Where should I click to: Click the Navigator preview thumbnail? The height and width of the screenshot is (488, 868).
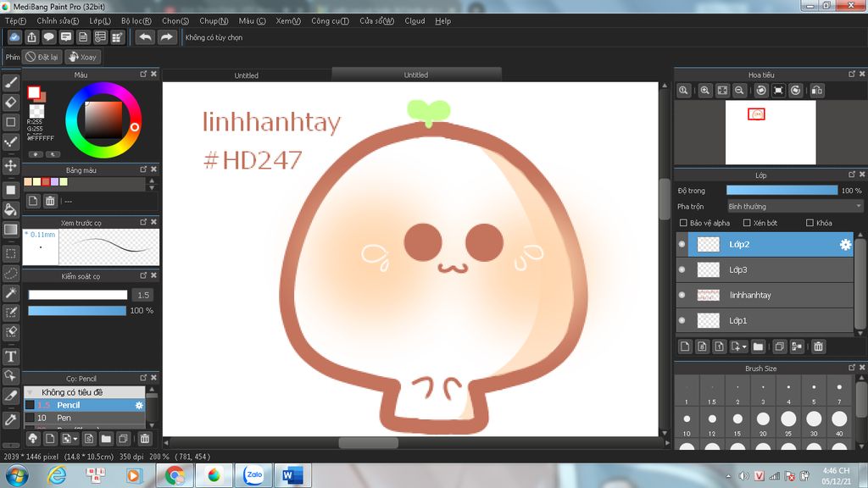pyautogui.click(x=771, y=132)
